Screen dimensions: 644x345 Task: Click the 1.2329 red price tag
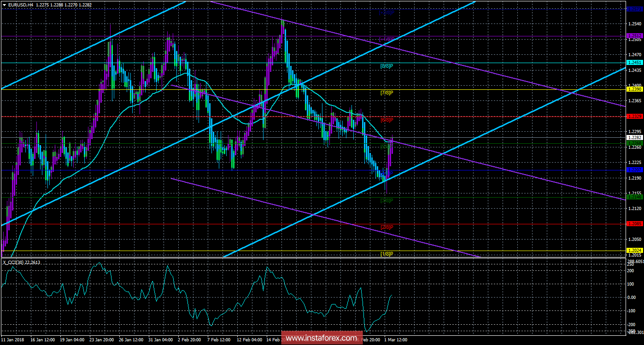point(634,117)
